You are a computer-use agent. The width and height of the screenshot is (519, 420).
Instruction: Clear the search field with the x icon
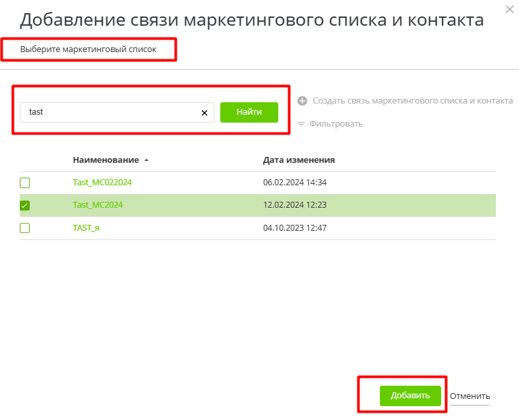[x=204, y=113]
